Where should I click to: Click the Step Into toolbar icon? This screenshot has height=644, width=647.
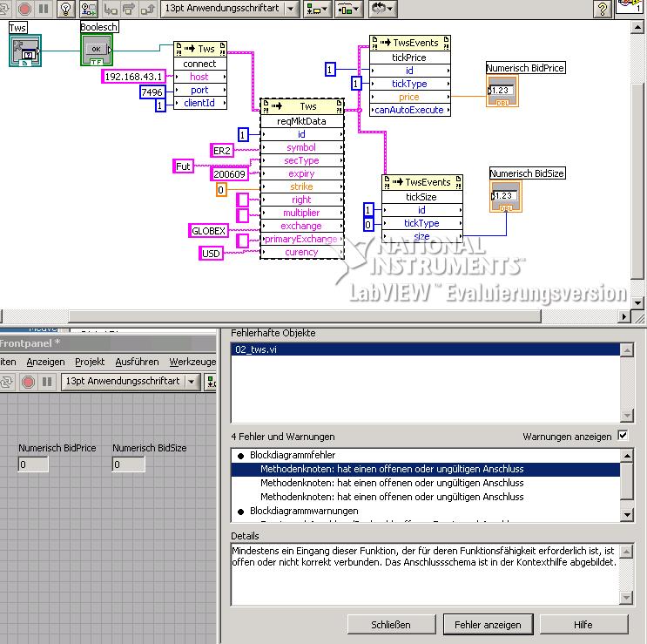(111, 9)
